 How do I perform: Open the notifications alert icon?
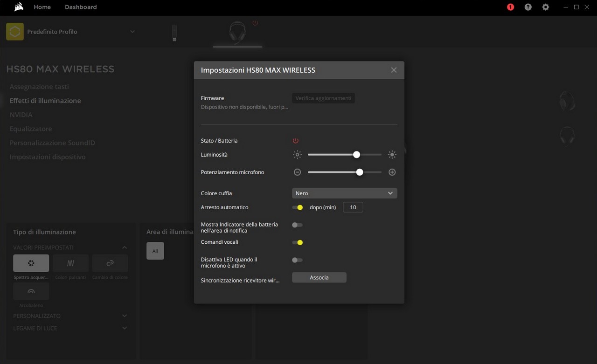[510, 7]
